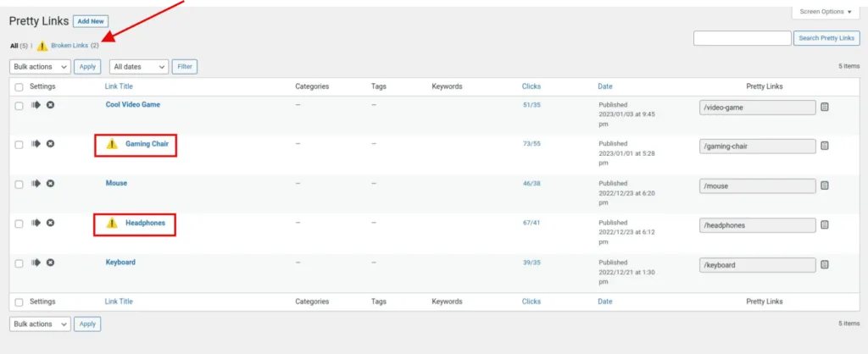
Task: Click redirect arrow icon in Gaming Chair row
Action: [x=36, y=144]
